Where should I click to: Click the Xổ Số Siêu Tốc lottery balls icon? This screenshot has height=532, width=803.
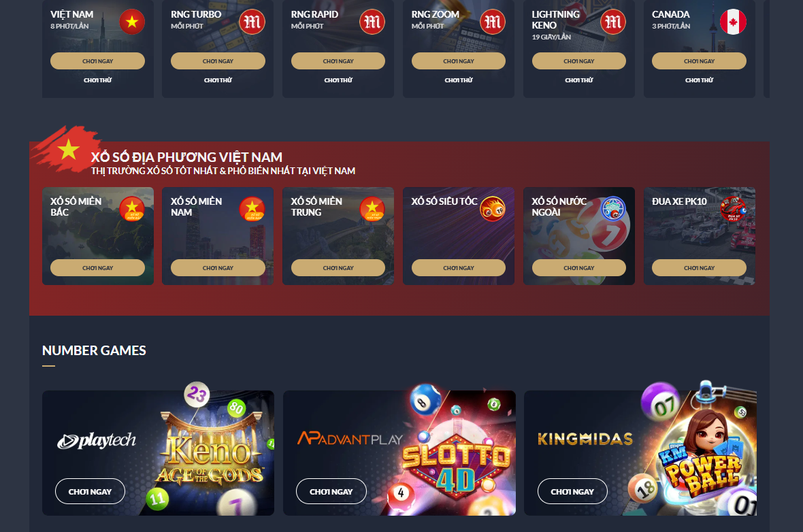coord(493,209)
